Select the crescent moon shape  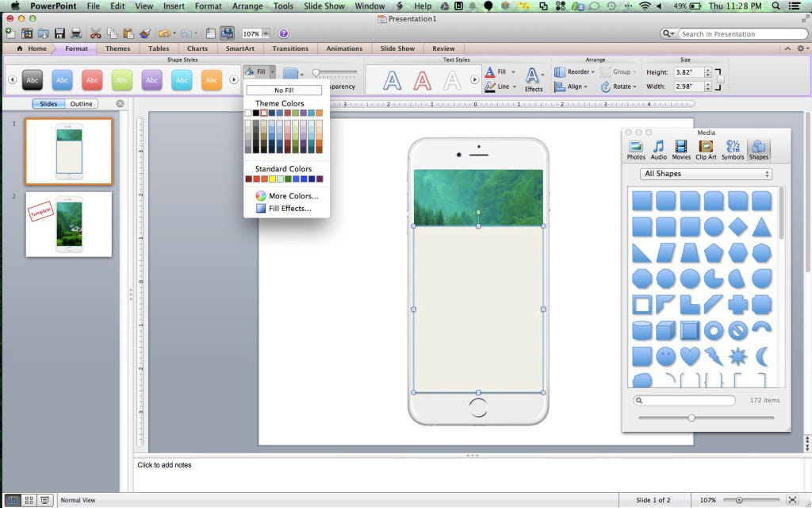762,356
